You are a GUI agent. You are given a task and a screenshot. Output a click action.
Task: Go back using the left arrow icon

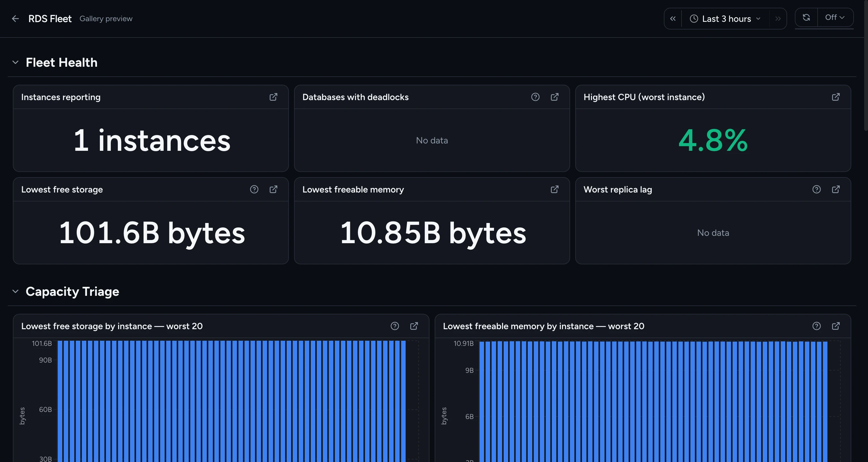point(15,19)
